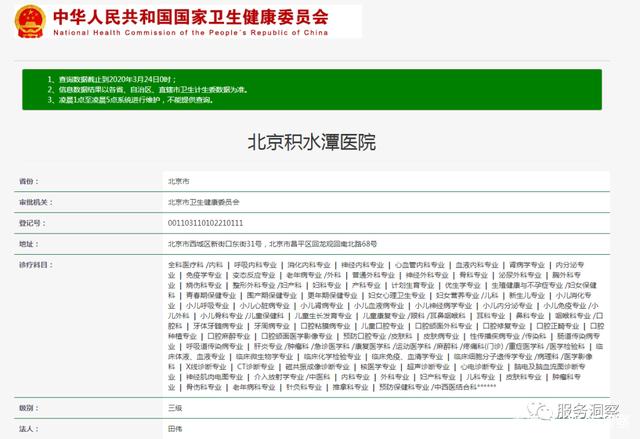Click the 登记号 row label
This screenshot has width=640, height=439.
31,222
